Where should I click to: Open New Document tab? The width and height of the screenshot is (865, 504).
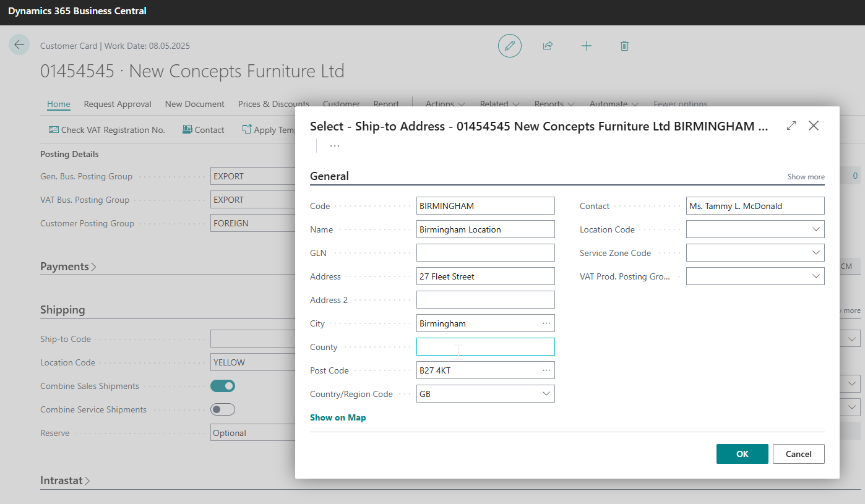point(195,104)
